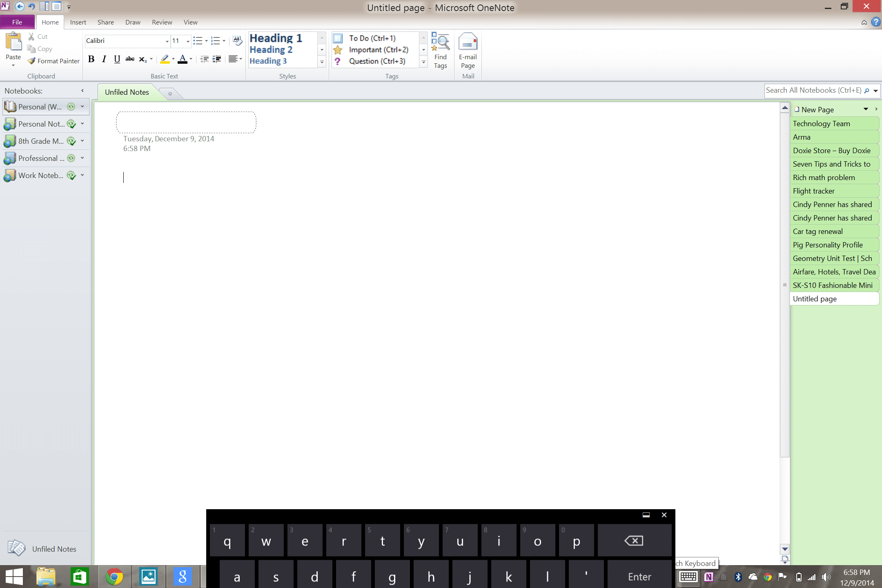Switch to the Draw tab
This screenshot has width=882, height=588.
(x=133, y=22)
